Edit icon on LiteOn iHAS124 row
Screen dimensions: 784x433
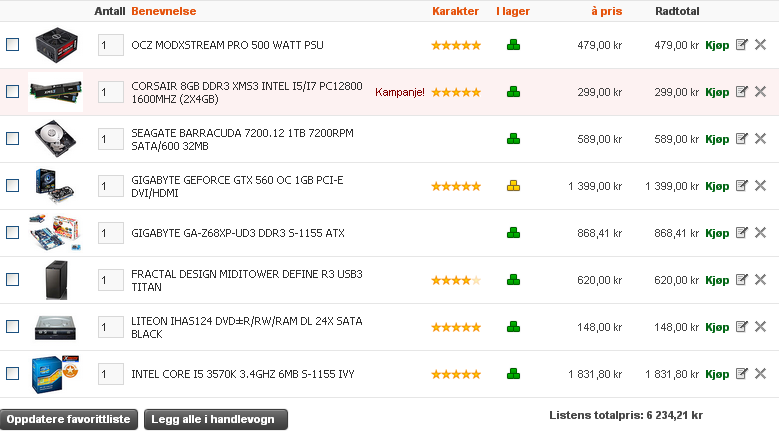[x=742, y=326]
